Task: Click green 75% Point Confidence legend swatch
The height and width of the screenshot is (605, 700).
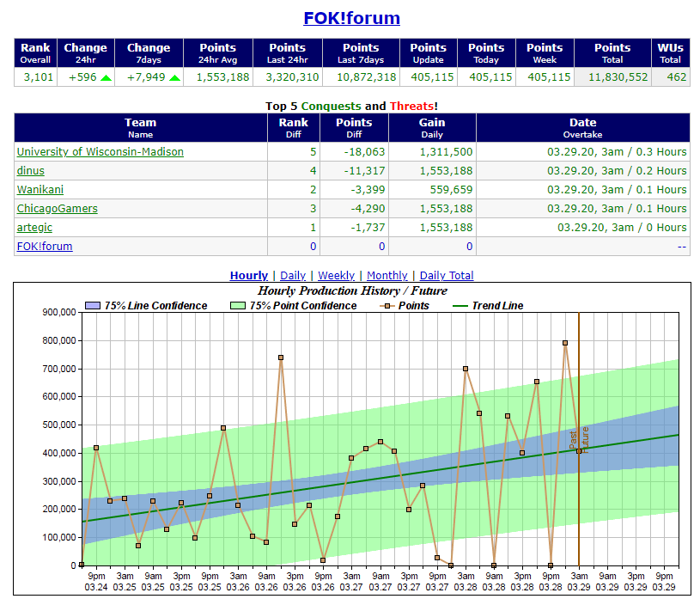Action: click(238, 306)
